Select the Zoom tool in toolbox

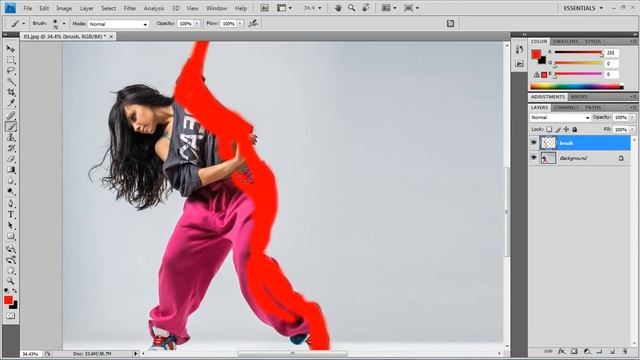(11, 281)
